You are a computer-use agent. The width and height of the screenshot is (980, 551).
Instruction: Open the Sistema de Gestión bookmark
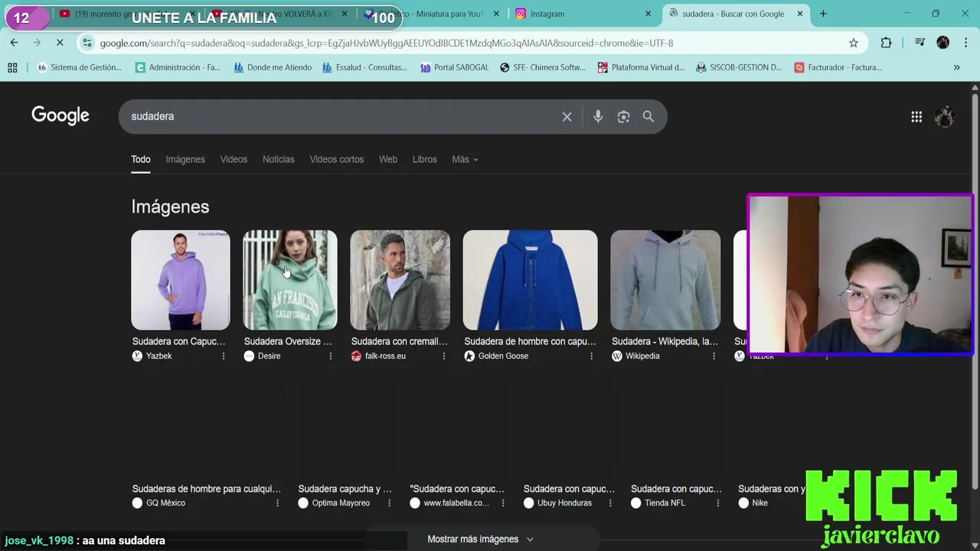click(80, 67)
